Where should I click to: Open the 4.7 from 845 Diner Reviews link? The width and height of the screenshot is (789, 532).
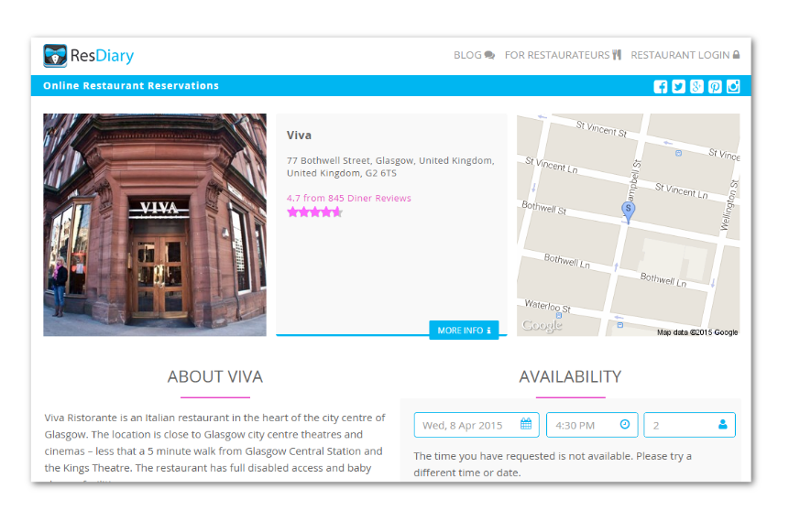click(x=348, y=198)
